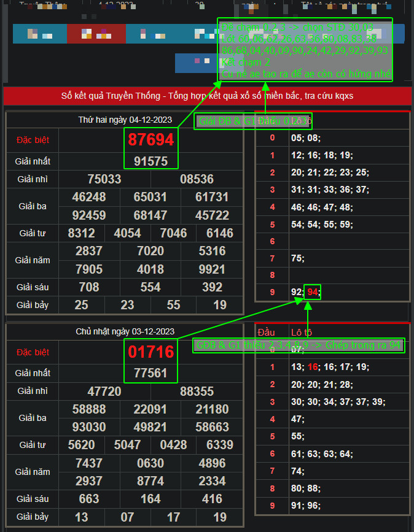Select the date header 'Thứ hai ngày 04-12-2023'
This screenshot has height=532, width=414.
(125, 120)
